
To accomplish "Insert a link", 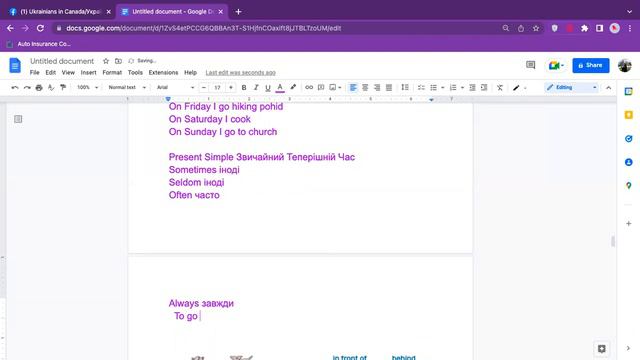I will 309,87.
